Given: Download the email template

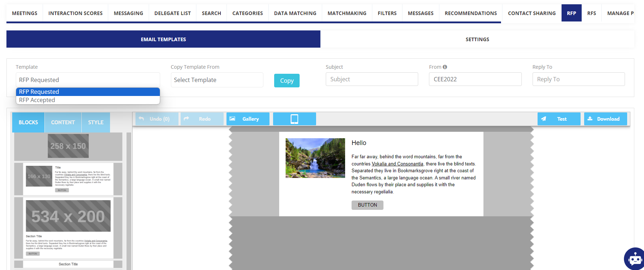Looking at the screenshot, I should point(605,119).
